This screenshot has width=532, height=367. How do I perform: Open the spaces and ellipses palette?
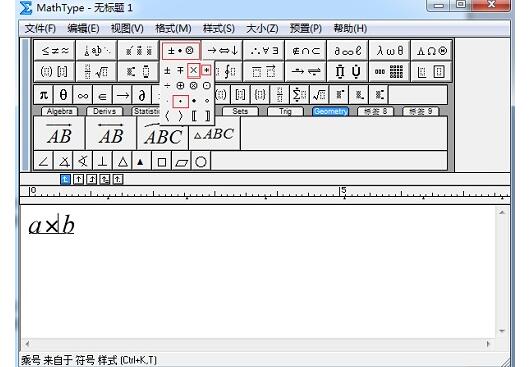pyautogui.click(x=97, y=51)
